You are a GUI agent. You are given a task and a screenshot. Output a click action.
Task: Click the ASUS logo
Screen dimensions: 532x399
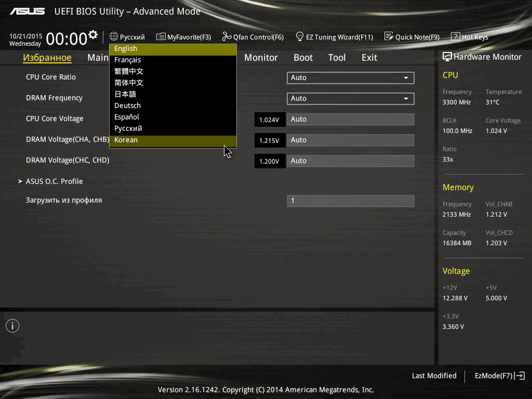[27, 11]
